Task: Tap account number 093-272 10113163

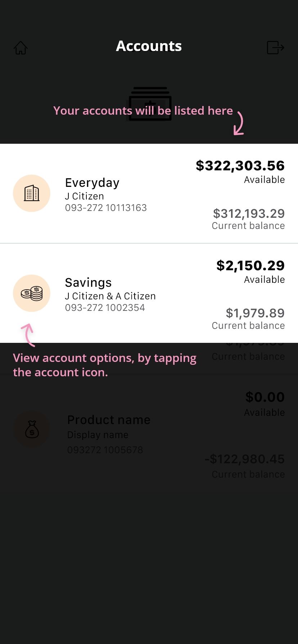Action: click(106, 208)
